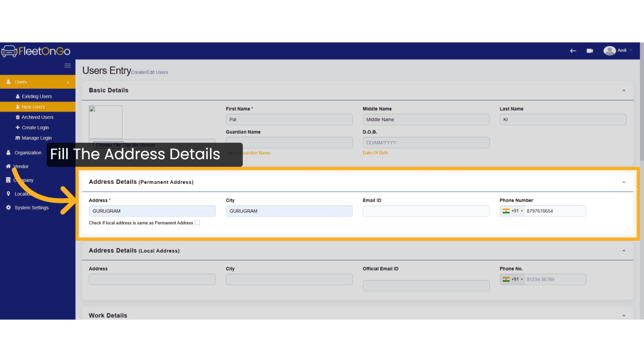This screenshot has width=644, height=362.
Task: Collapse the Permanent Address section
Action: click(624, 182)
